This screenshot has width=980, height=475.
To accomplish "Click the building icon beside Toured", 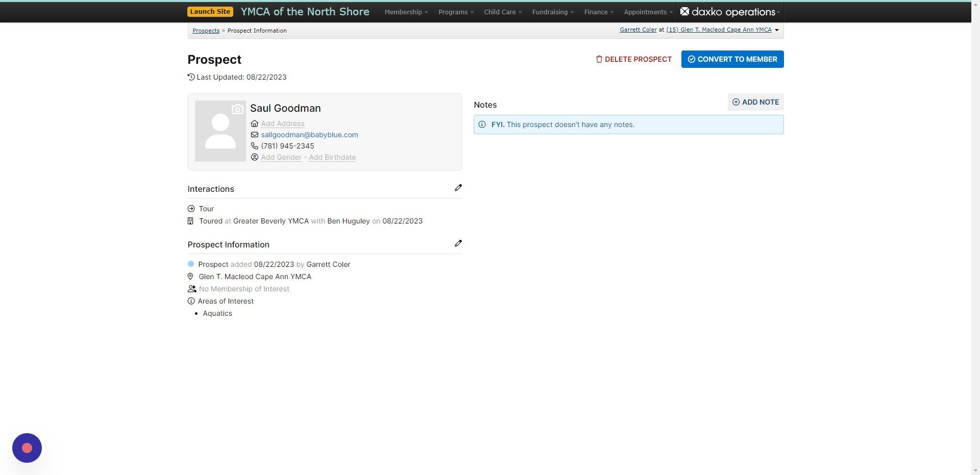I will pyautogui.click(x=190, y=221).
